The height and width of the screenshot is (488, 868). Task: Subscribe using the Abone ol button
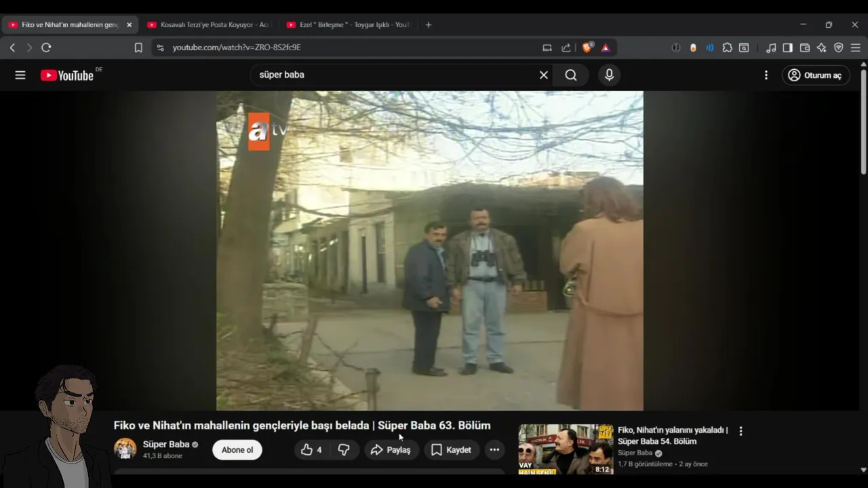[237, 449]
